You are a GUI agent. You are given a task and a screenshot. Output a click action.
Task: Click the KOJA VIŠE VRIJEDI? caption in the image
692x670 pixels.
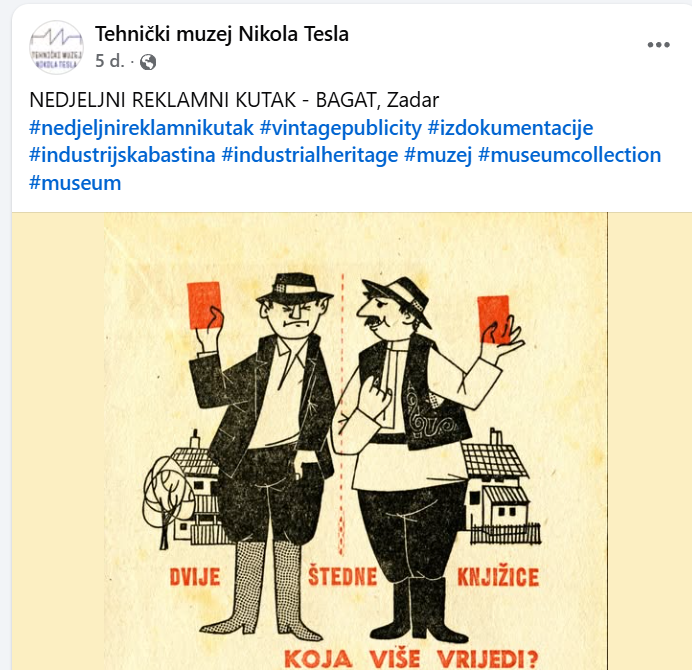411,659
